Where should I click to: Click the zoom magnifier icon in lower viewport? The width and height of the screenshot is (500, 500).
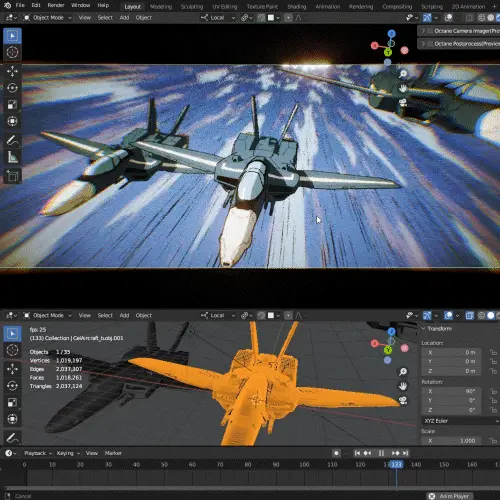[403, 372]
